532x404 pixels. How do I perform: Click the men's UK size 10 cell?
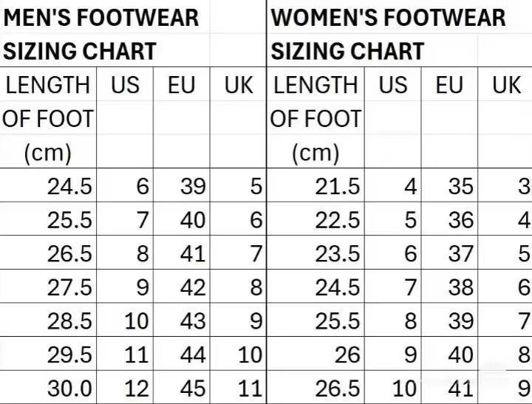click(250, 355)
